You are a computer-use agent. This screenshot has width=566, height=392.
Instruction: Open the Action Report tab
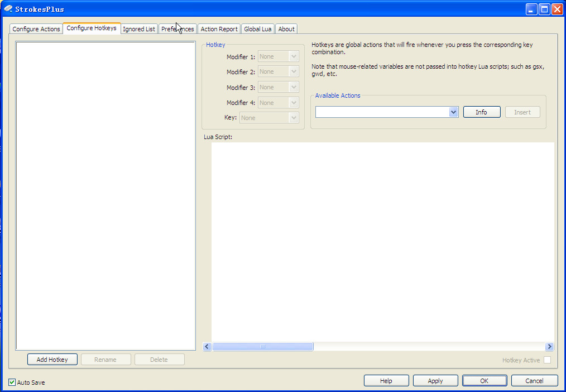click(x=219, y=29)
